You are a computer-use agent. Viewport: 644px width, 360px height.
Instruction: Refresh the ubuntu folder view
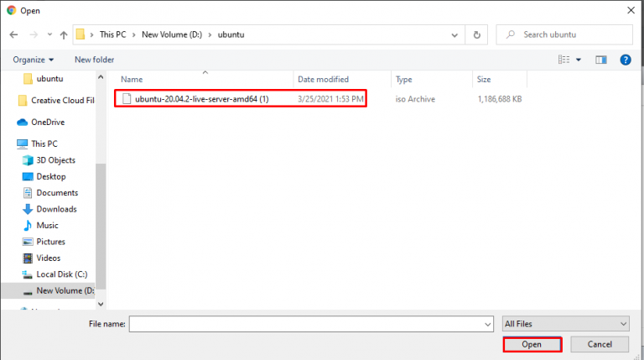tap(476, 35)
